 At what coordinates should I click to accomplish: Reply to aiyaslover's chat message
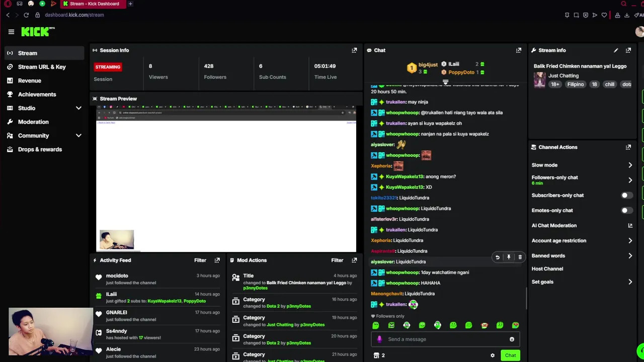tap(498, 257)
